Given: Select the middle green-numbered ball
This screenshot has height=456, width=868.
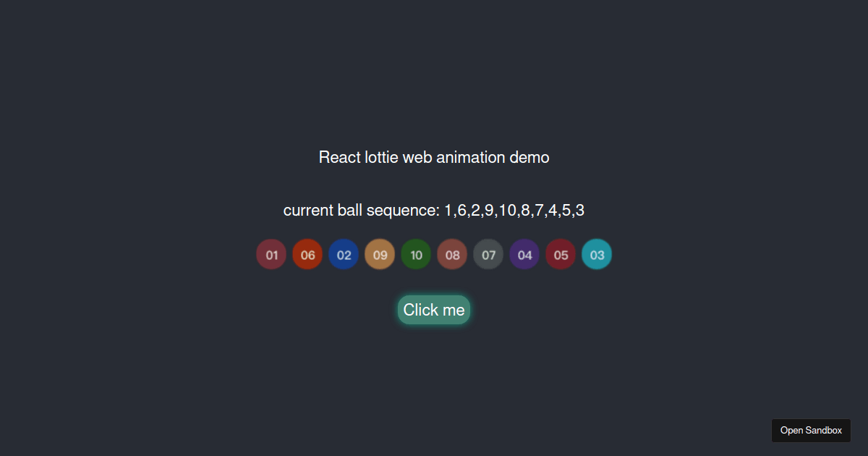Looking at the screenshot, I should pos(416,254).
